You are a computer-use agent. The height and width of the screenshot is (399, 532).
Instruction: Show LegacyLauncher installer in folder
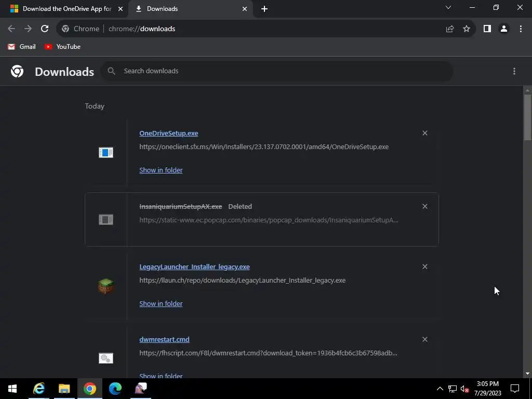161,303
